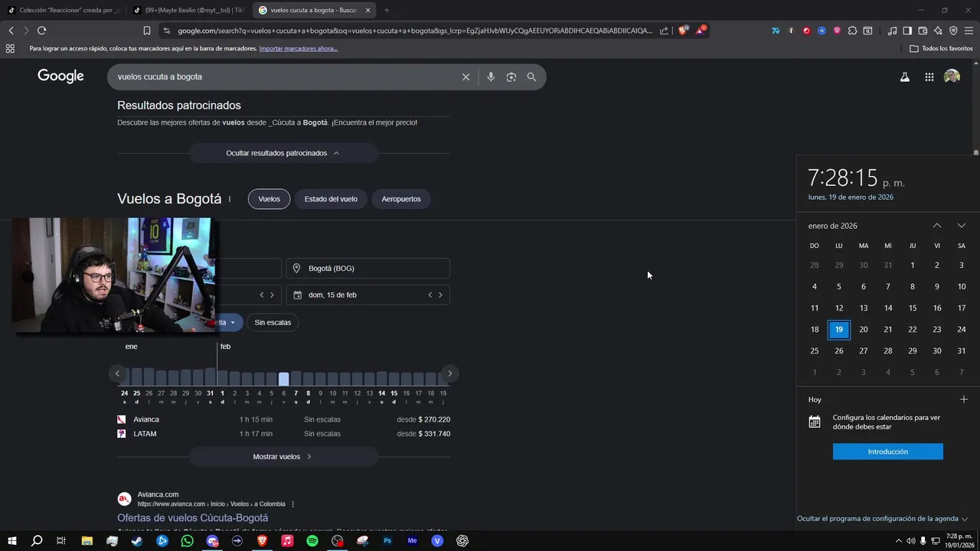Open a new browser tab
This screenshot has width=980, height=551.
[387, 10]
